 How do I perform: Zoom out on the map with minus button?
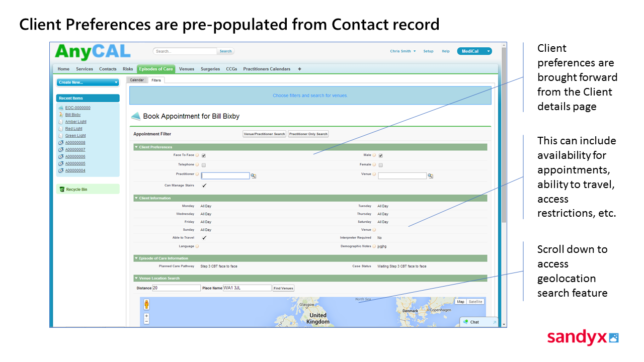click(x=146, y=321)
